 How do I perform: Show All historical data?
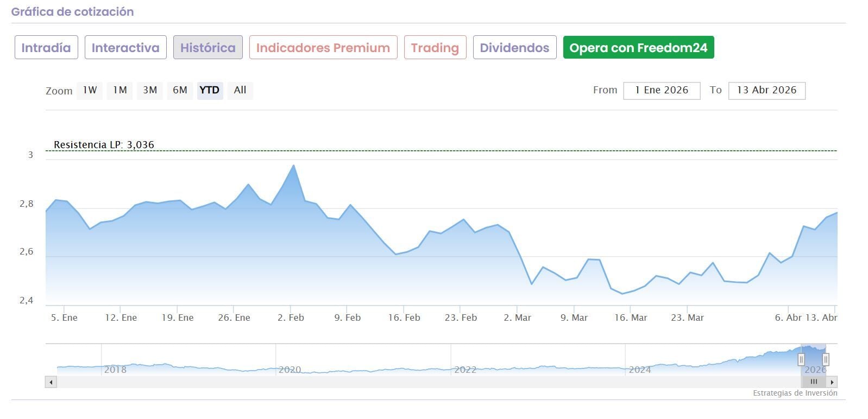[240, 90]
